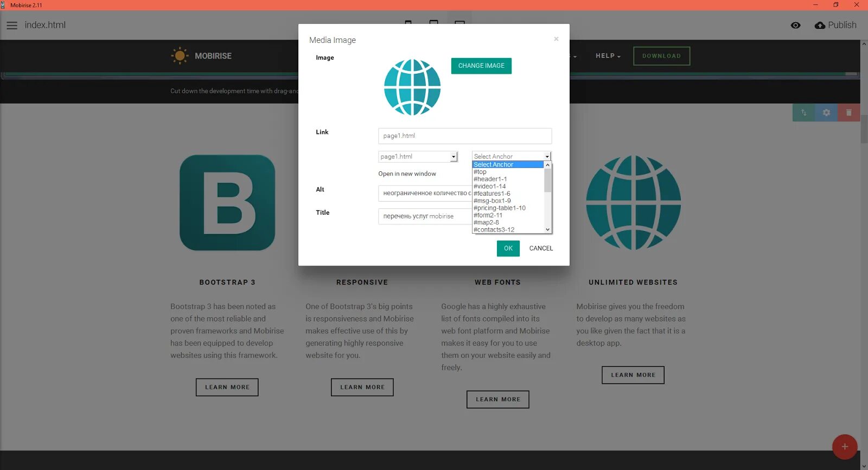Select the #features1-6 anchor
The width and height of the screenshot is (868, 470).
coord(508,194)
